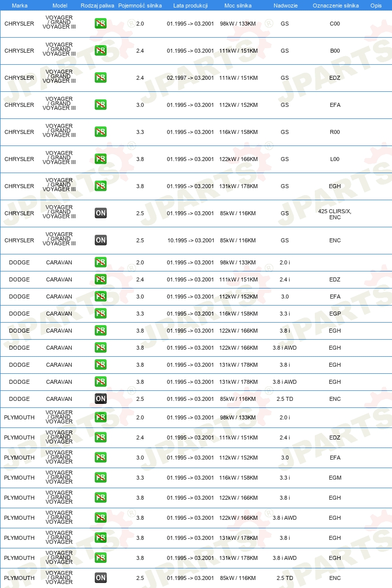Click the petrol icon in Chrysler C00 row
The height and width of the screenshot is (588, 392).
pos(100,24)
